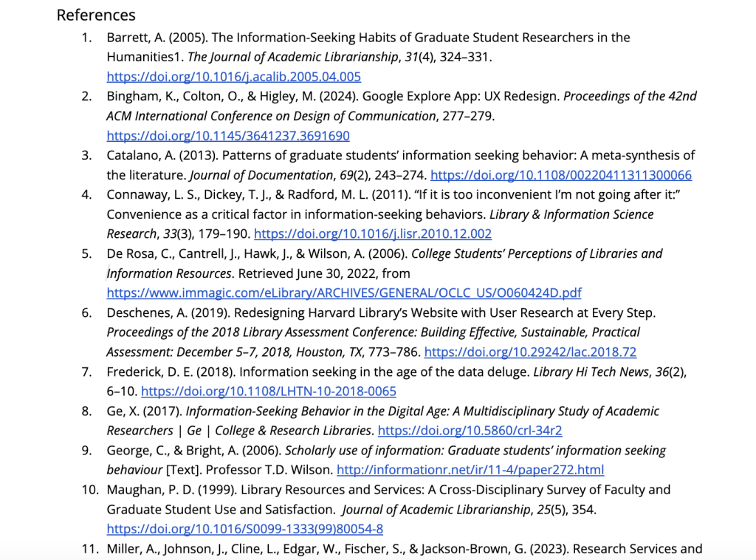Viewport: 756px width, 560px height.
Task: Click the italic 'Library Hi Tech News' title
Action: tap(591, 372)
